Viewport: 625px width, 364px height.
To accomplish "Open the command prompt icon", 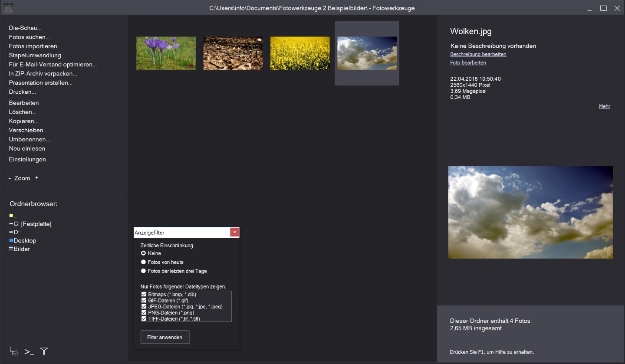I will (29, 352).
